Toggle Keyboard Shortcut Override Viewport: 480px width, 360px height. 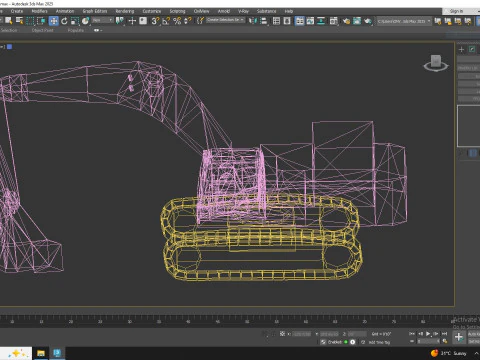click(x=143, y=21)
